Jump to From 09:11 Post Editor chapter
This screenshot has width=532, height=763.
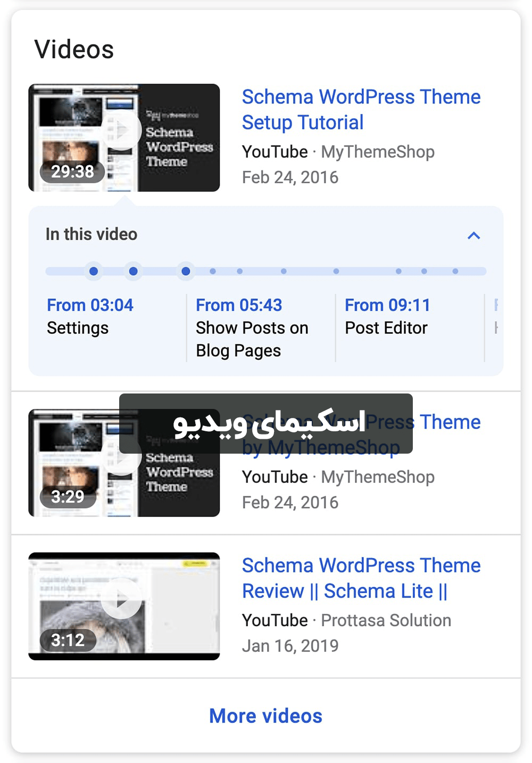point(387,316)
